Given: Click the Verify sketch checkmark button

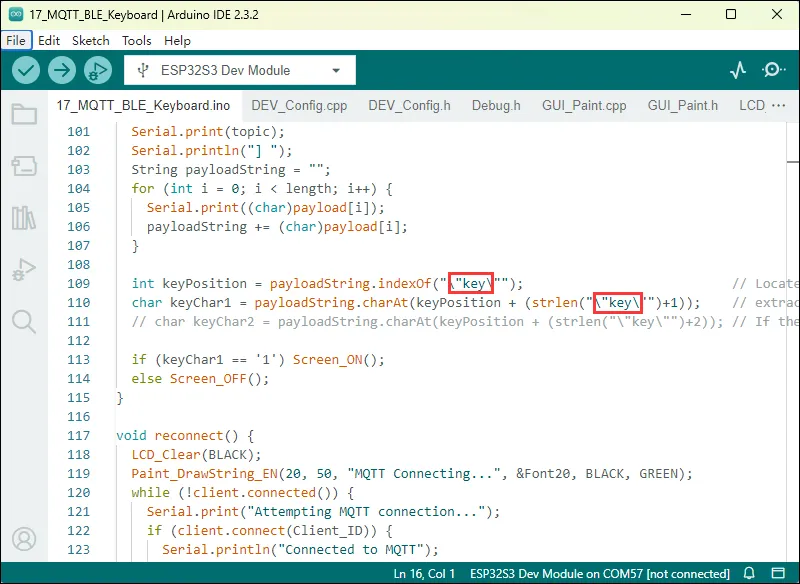Looking at the screenshot, I should pyautogui.click(x=26, y=70).
